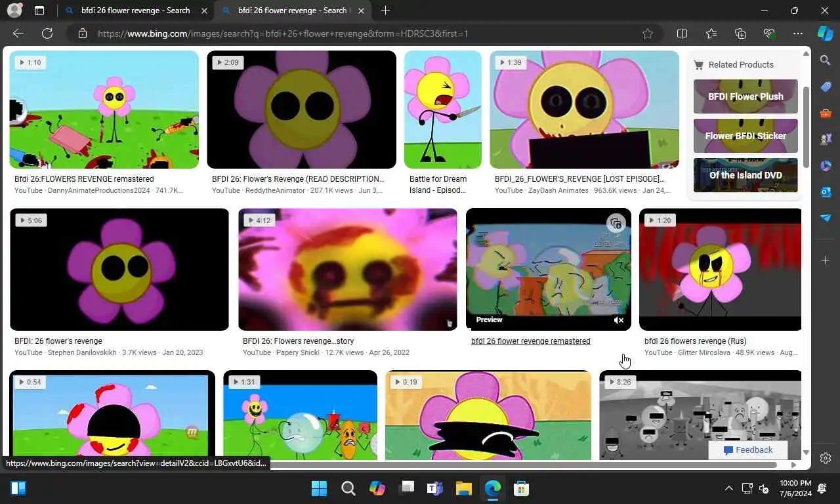Play LOST EPISODE 1:39 video thumbnail
The image size is (840, 504).
584,110
